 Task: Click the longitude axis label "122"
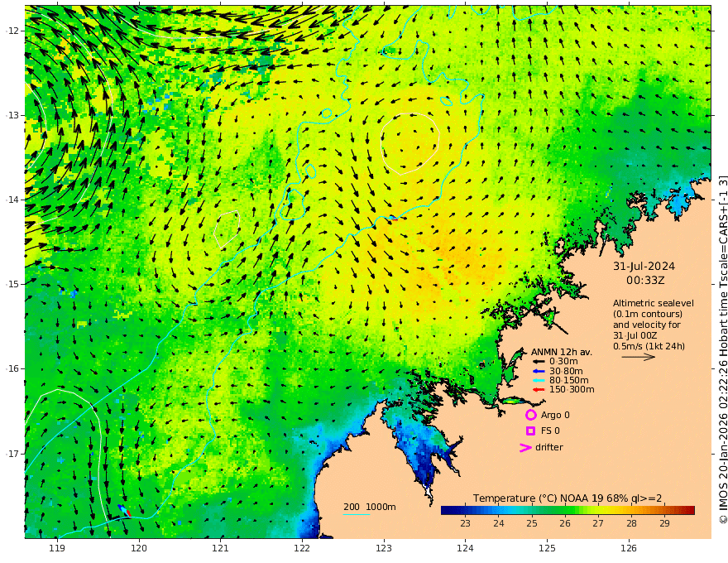coord(302,549)
